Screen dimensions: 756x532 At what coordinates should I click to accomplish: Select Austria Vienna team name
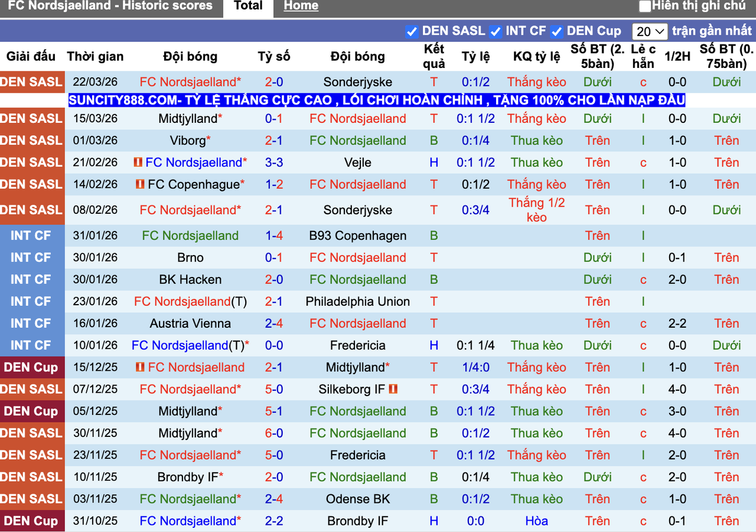(190, 323)
